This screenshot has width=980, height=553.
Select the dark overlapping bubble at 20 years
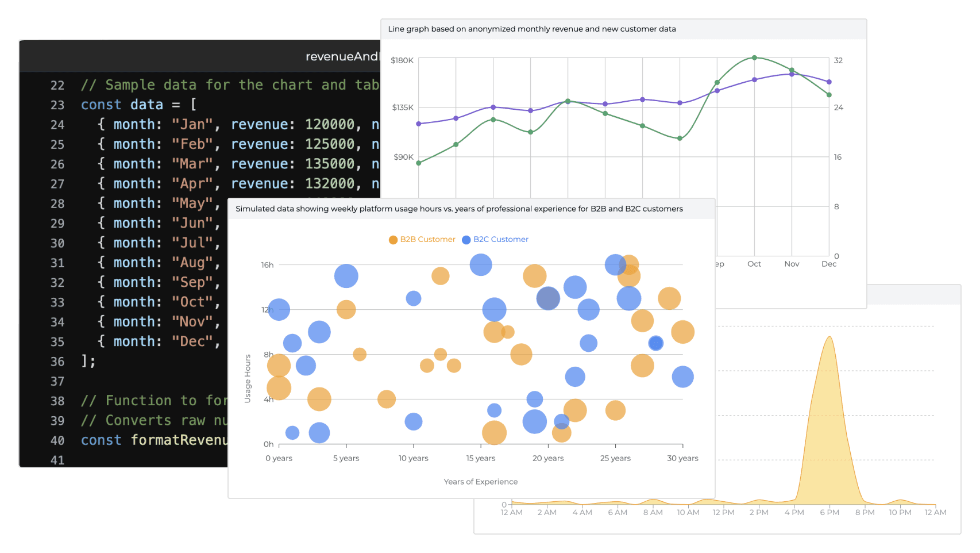[x=548, y=298]
